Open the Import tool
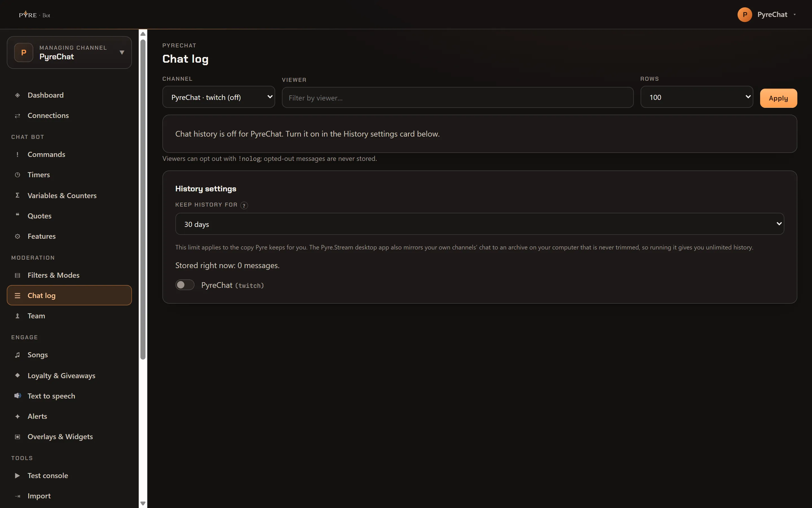 coord(69,496)
